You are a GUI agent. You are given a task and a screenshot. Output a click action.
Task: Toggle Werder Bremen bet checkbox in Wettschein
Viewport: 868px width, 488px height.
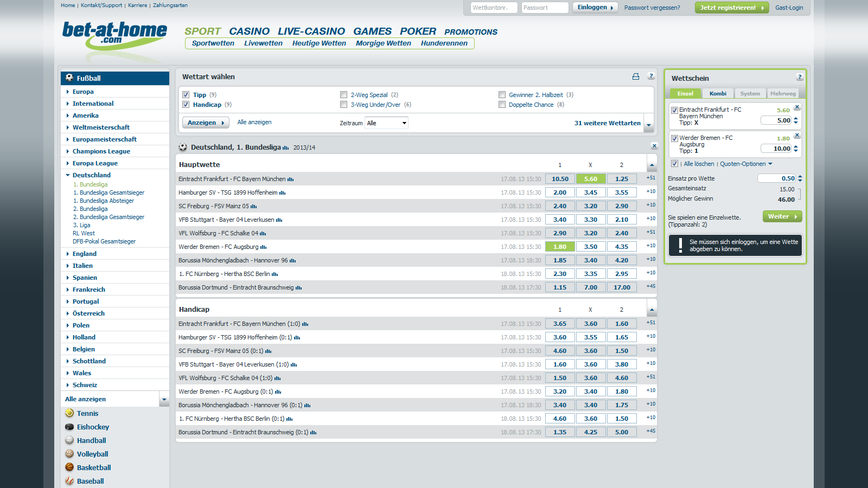(674, 138)
